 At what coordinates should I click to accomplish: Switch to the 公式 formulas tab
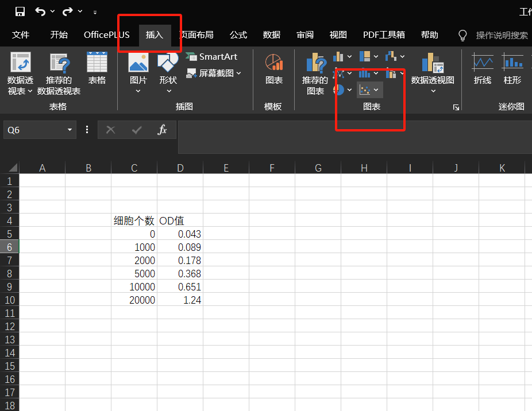238,35
